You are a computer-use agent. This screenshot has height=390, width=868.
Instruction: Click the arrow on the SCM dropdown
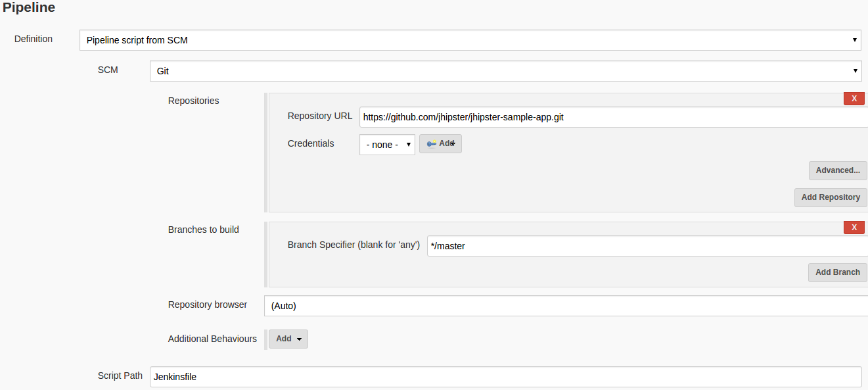(855, 70)
